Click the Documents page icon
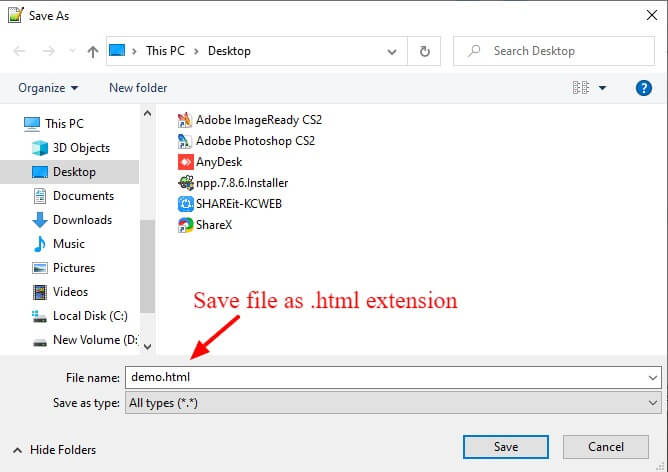Screen dimensions: 668x472 click(40, 196)
